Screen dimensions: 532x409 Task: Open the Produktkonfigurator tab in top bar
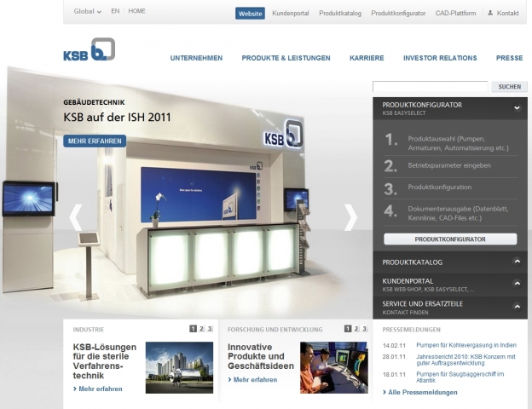click(x=398, y=14)
